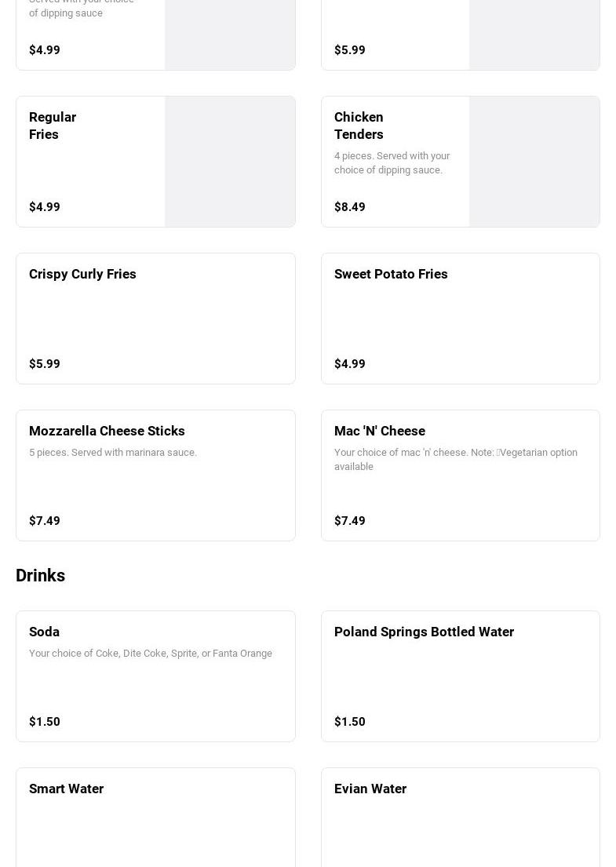Add Soda from the Drinks section
The image size is (616, 867).
pyautogui.click(x=45, y=632)
